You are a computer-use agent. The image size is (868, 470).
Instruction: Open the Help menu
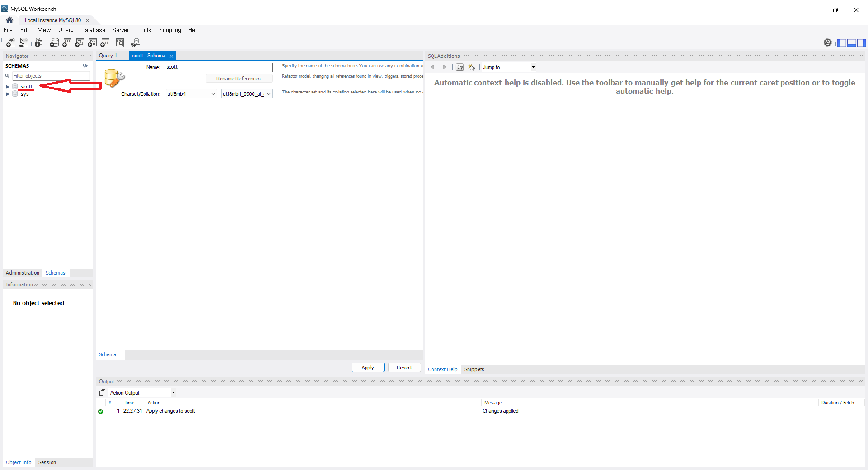point(194,30)
